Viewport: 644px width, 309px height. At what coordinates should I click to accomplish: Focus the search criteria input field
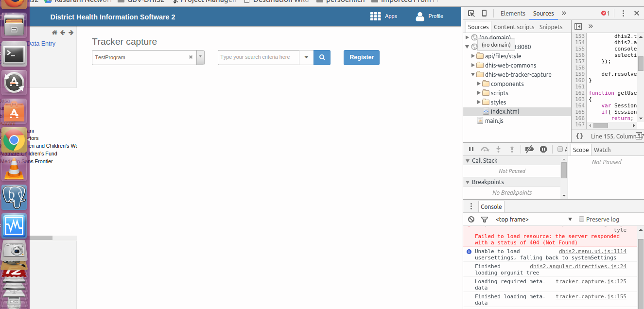pos(259,57)
